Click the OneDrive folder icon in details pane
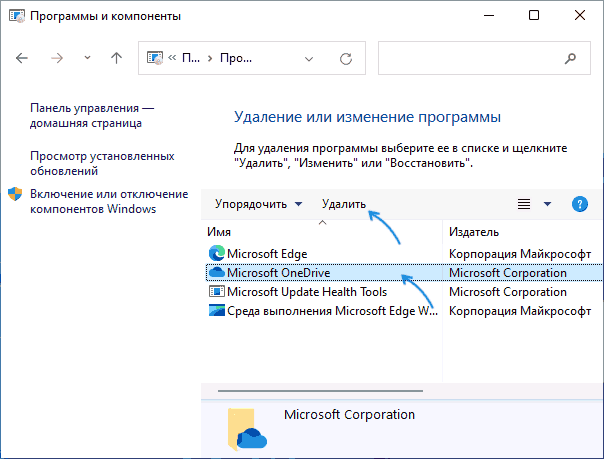Viewport: 604px width, 459px height. 247,429
